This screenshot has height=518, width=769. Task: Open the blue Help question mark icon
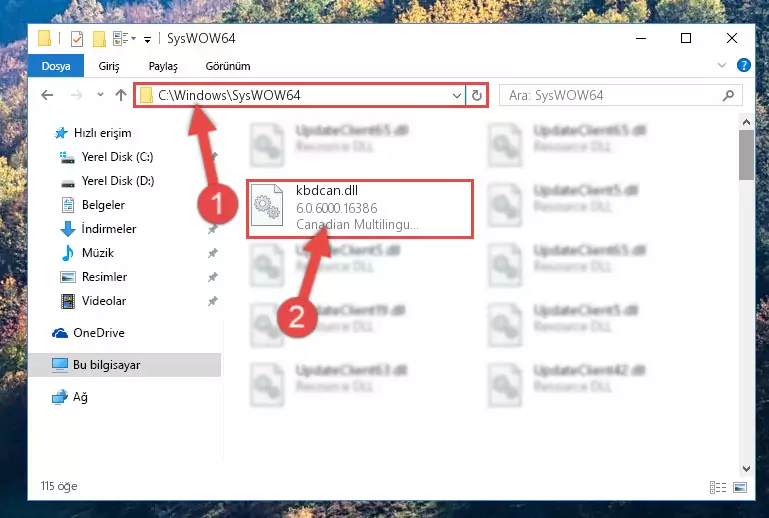tap(743, 65)
